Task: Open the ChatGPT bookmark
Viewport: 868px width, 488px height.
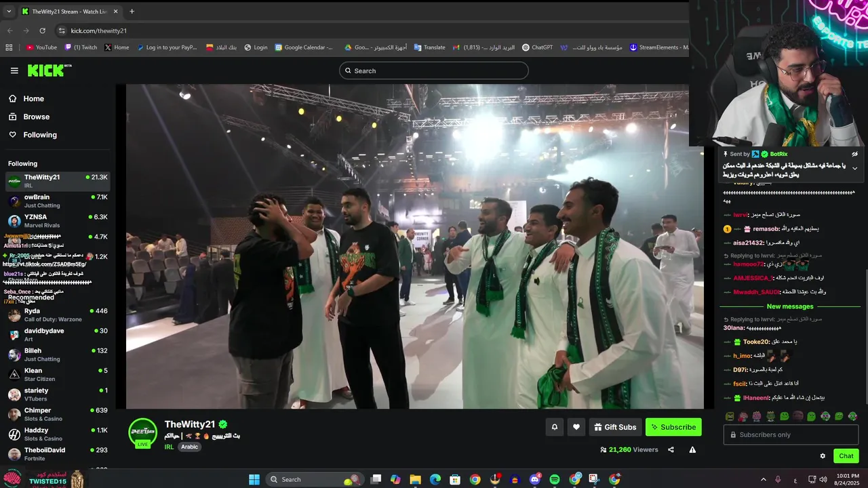Action: 537,47
